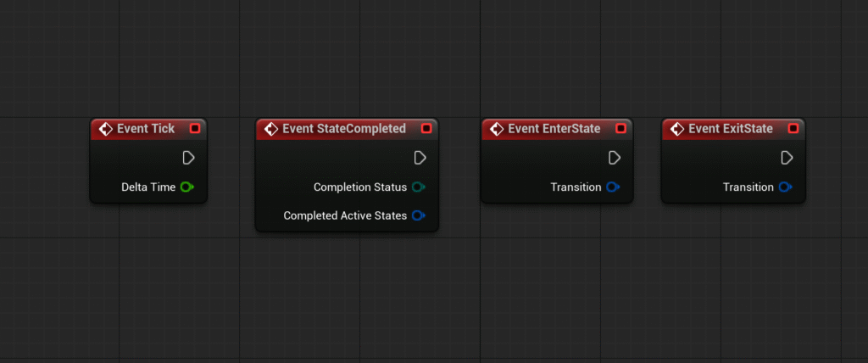
Task: Select the Event Tick node title
Action: click(146, 129)
